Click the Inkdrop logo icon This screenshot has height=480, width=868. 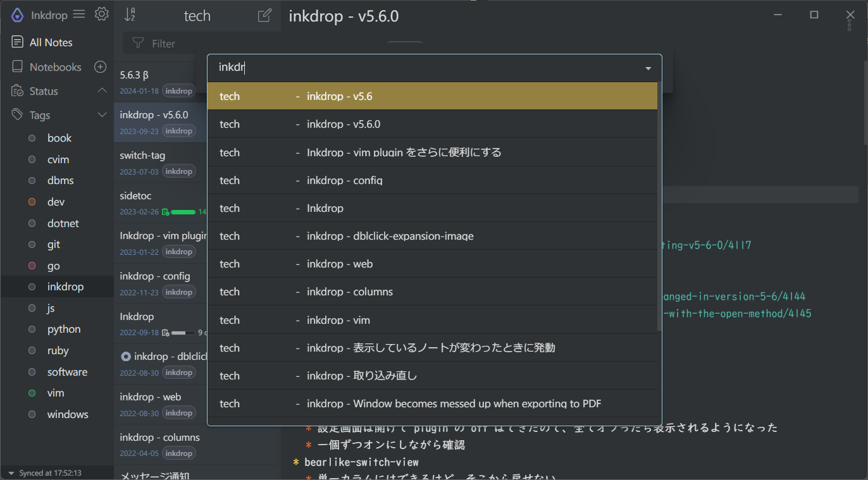point(18,15)
